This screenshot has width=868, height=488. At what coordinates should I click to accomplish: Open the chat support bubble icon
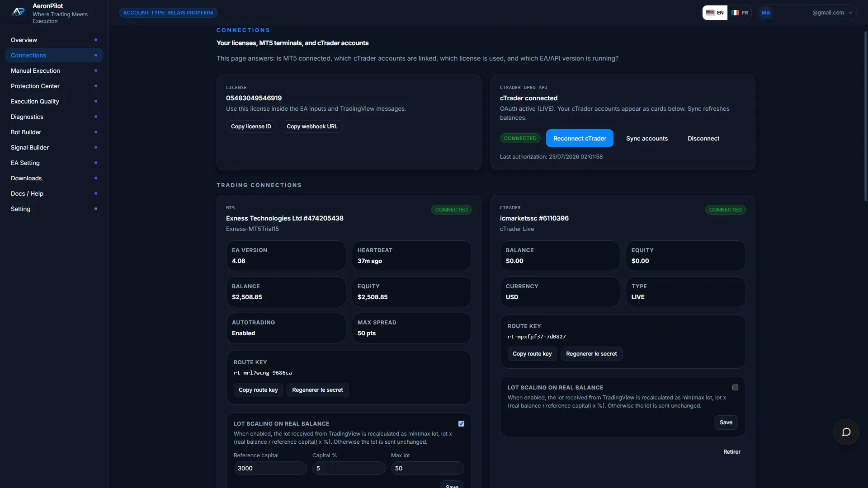pyautogui.click(x=846, y=432)
